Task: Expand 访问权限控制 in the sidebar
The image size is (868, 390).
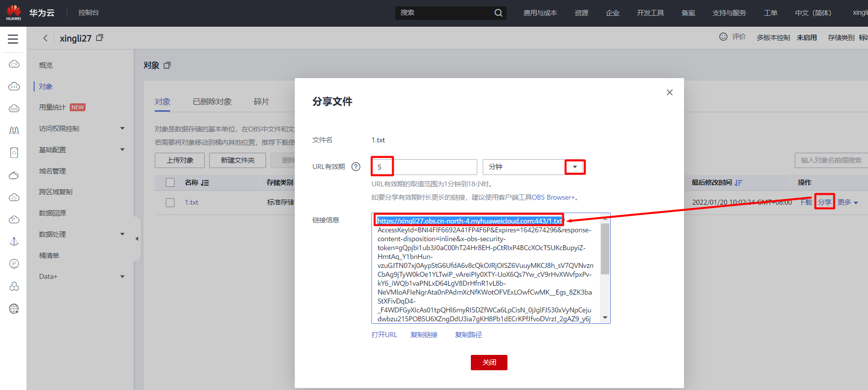Action: (x=122, y=129)
